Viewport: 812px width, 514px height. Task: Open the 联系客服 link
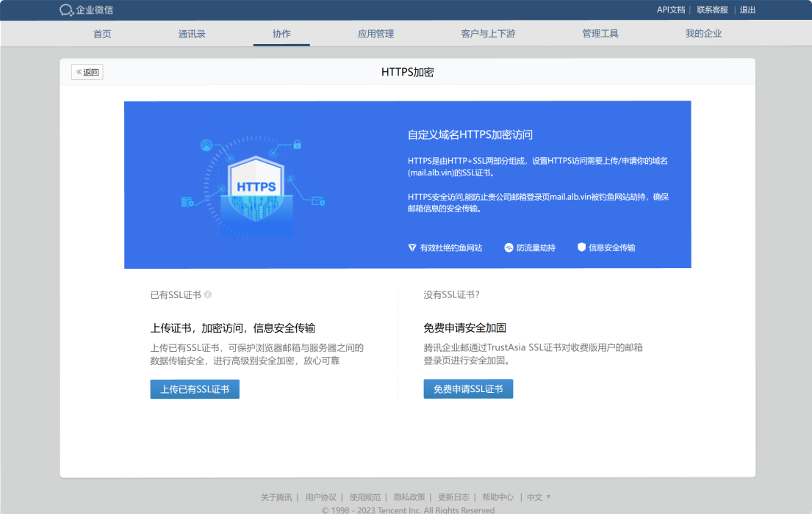pos(712,10)
